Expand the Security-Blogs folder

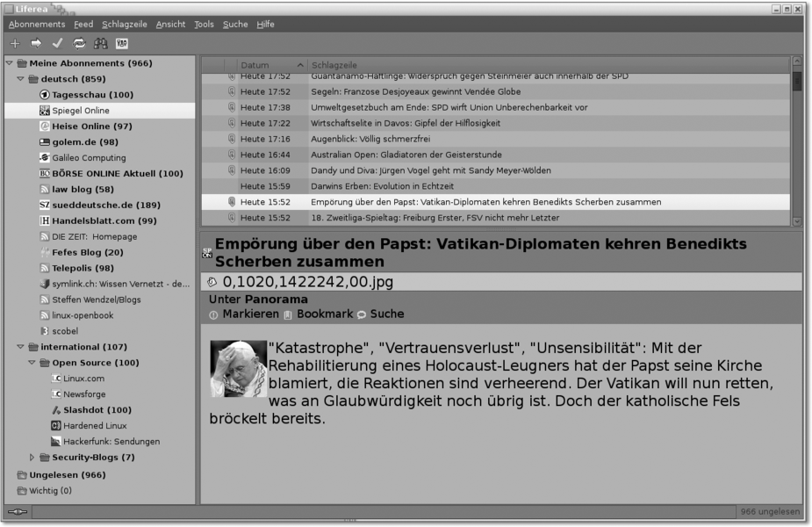click(x=33, y=457)
